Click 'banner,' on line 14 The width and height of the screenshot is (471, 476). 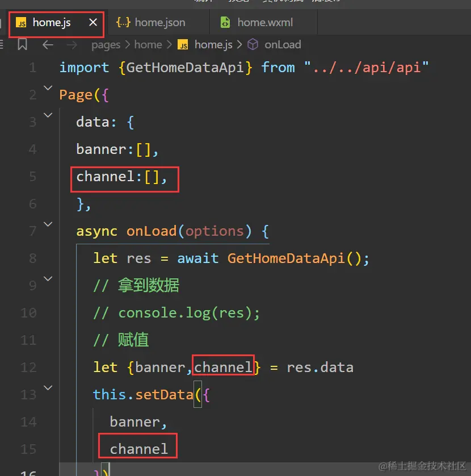(x=138, y=422)
